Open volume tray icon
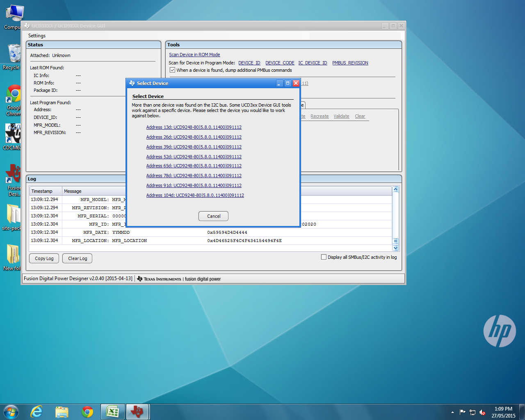Screen dimensions: 525x420 pos(482,412)
